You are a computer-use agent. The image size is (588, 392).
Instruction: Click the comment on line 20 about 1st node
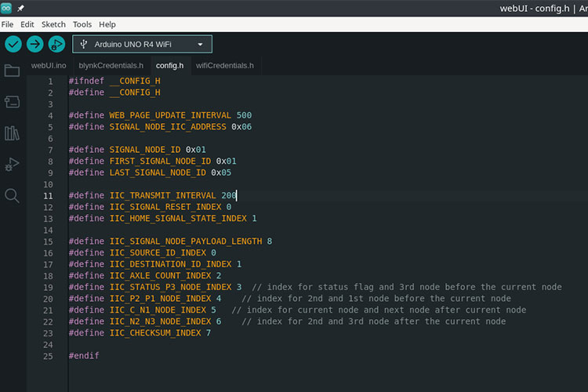[x=376, y=299]
